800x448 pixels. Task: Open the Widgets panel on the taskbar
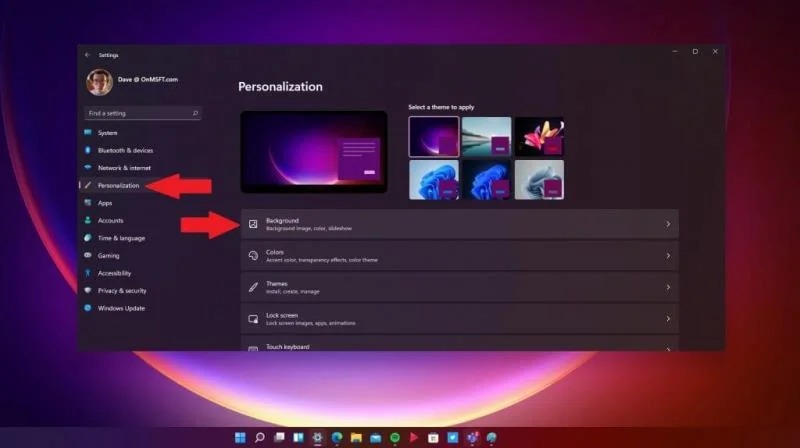pyautogui.click(x=298, y=437)
